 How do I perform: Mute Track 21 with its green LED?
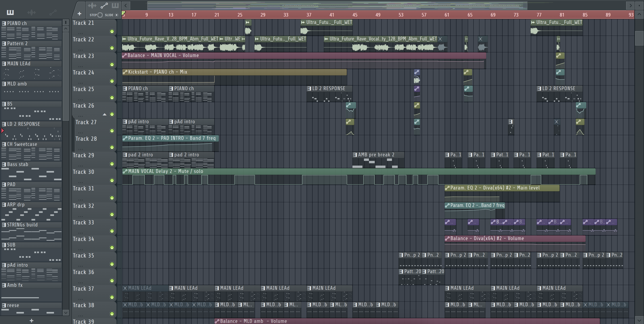[112, 32]
